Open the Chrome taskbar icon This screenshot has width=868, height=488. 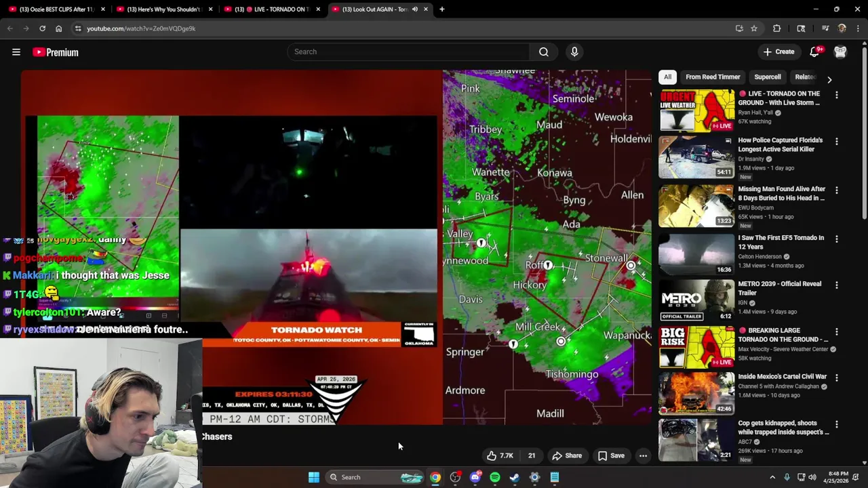(435, 477)
